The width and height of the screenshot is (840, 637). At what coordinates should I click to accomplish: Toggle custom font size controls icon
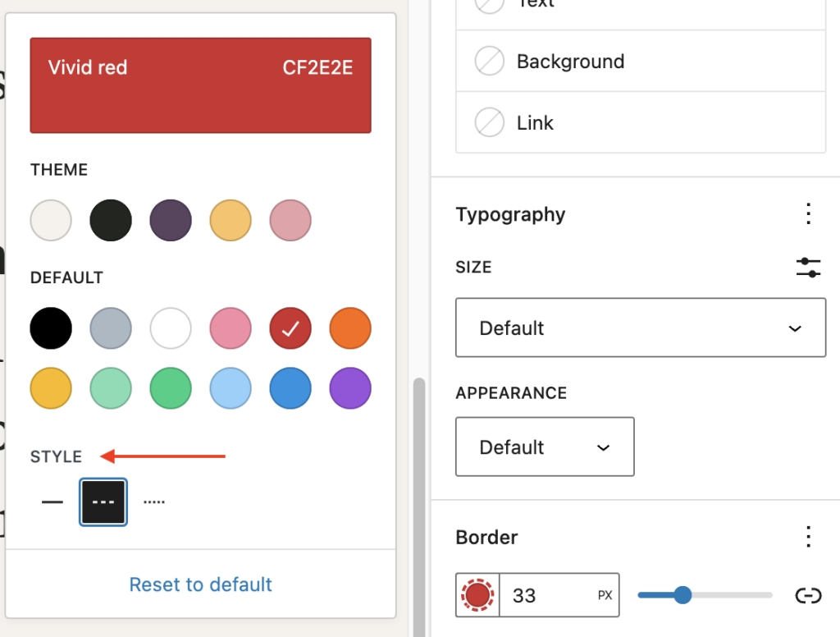tap(808, 267)
